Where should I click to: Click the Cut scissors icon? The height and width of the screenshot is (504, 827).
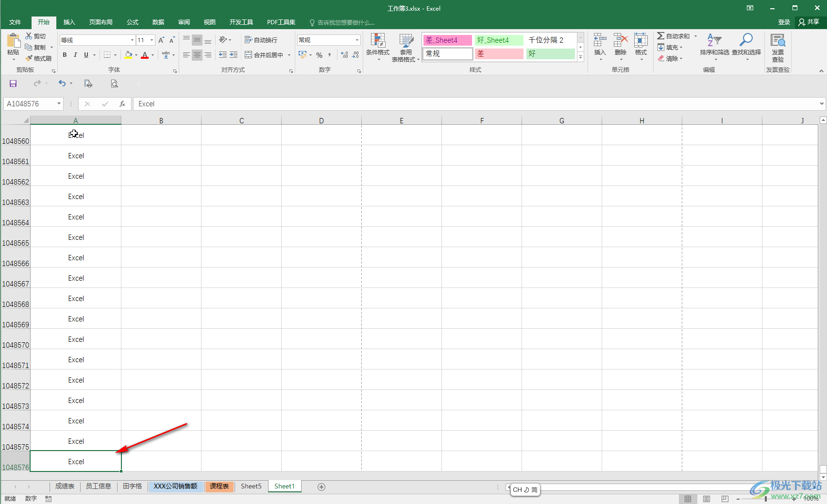pyautogui.click(x=29, y=36)
